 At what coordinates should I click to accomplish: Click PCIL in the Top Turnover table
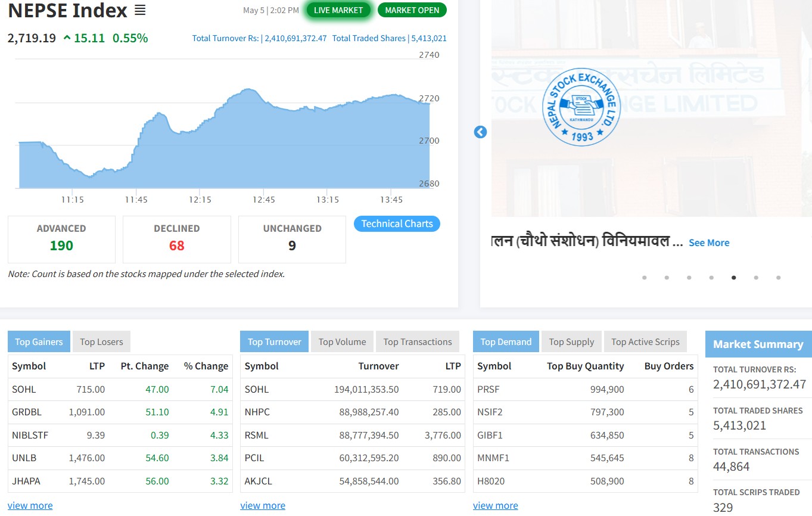click(x=254, y=458)
